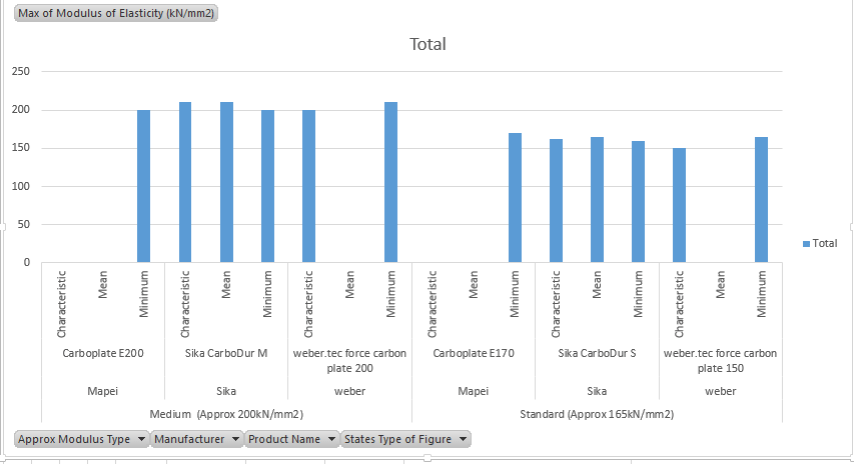Click the 50 value on the vertical axis
The width and height of the screenshot is (854, 464).
(x=23, y=224)
